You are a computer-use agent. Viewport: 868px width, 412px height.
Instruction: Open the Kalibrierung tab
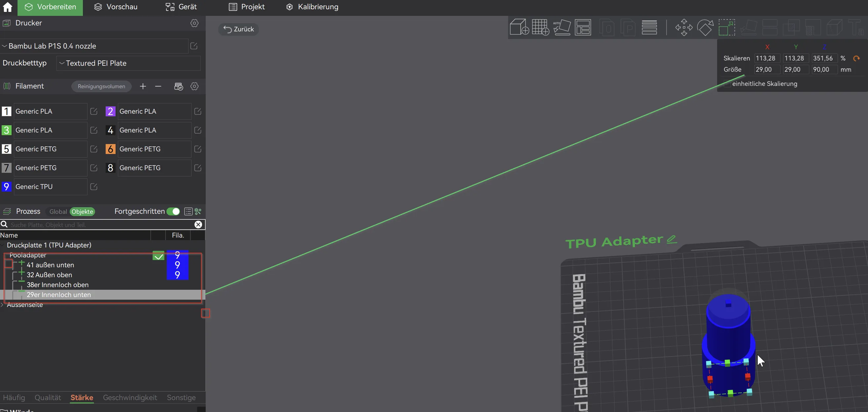coord(312,7)
